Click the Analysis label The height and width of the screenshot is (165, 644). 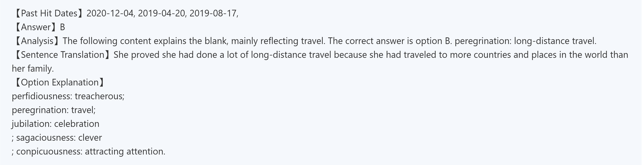(x=37, y=41)
